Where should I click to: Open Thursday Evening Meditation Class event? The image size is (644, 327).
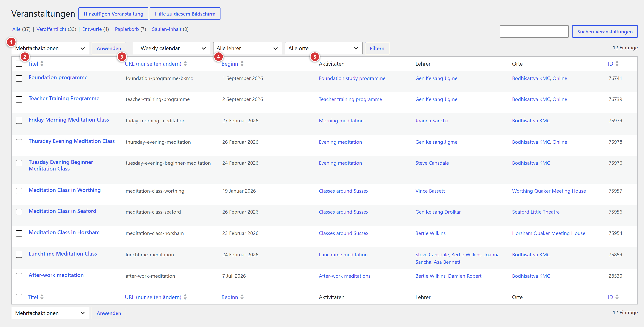[x=72, y=141]
